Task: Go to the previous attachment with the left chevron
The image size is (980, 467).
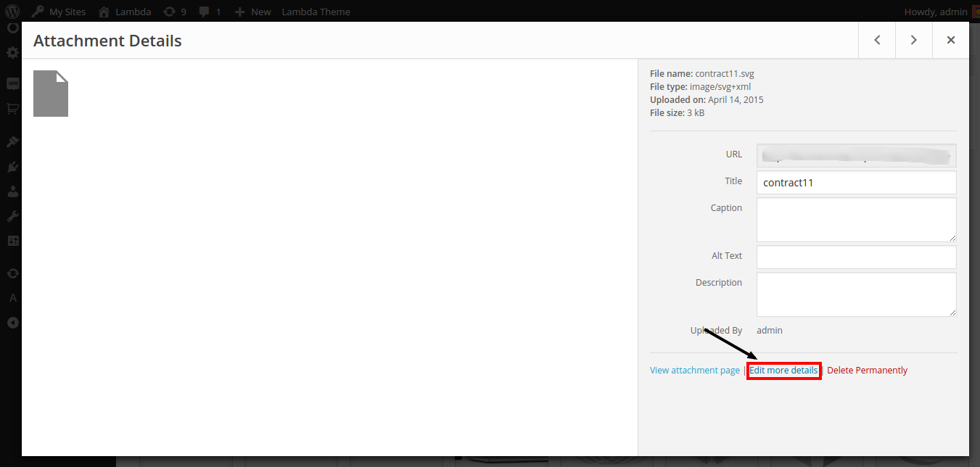Action: click(877, 40)
